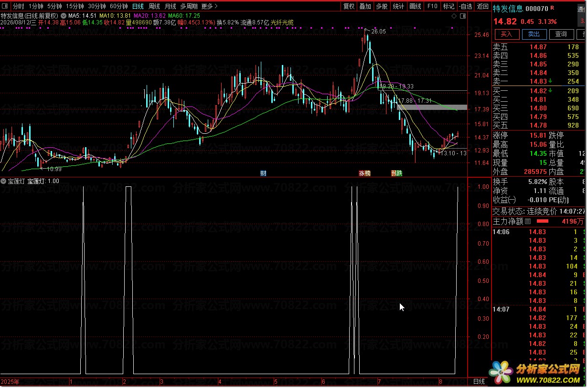Click the 画线 drawing tools button

(x=416, y=6)
